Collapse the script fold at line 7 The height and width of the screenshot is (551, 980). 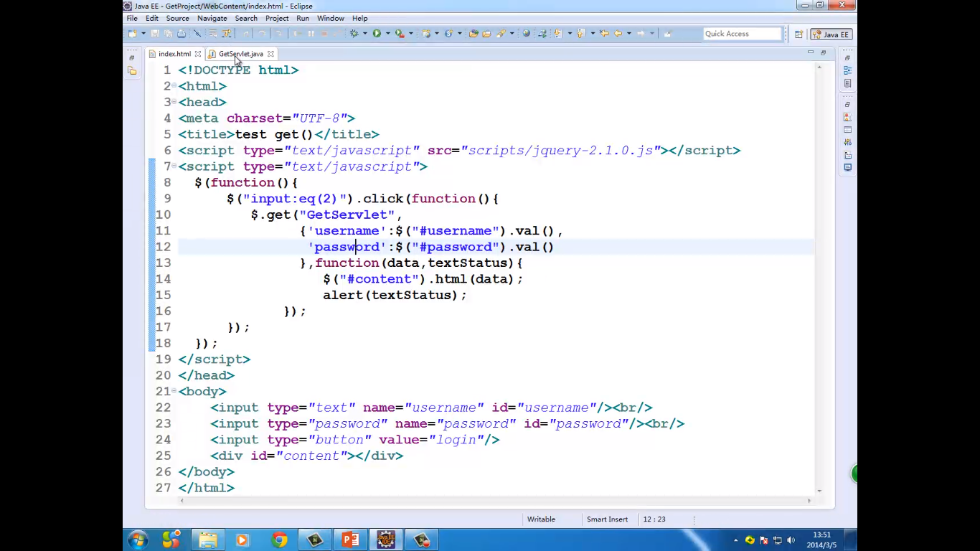point(174,166)
